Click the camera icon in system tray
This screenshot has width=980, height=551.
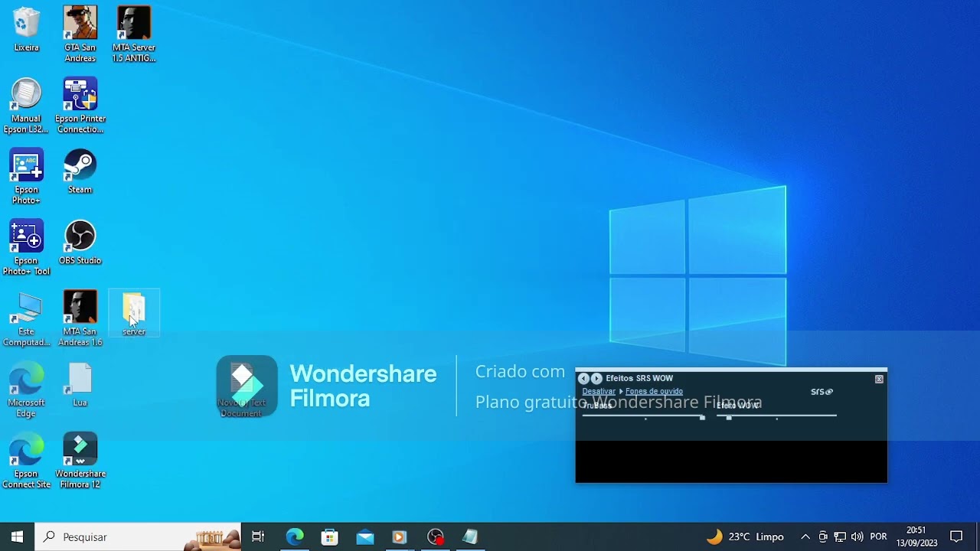823,536
